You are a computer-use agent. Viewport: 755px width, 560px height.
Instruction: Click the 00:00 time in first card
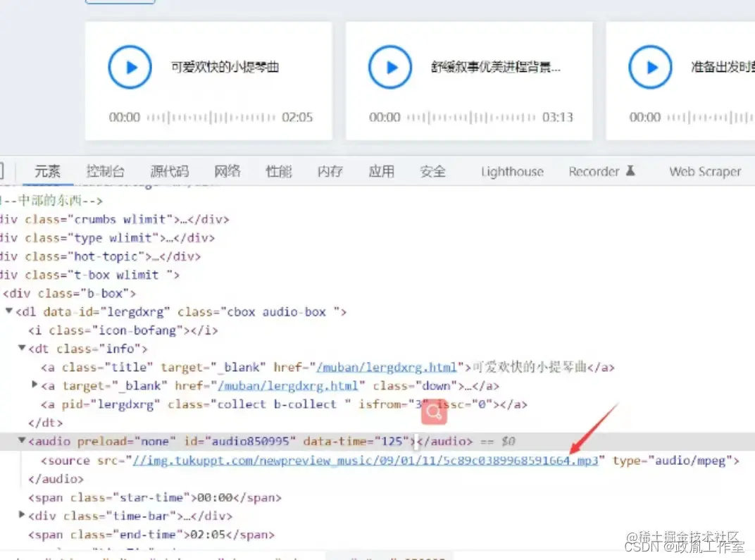[x=124, y=117]
